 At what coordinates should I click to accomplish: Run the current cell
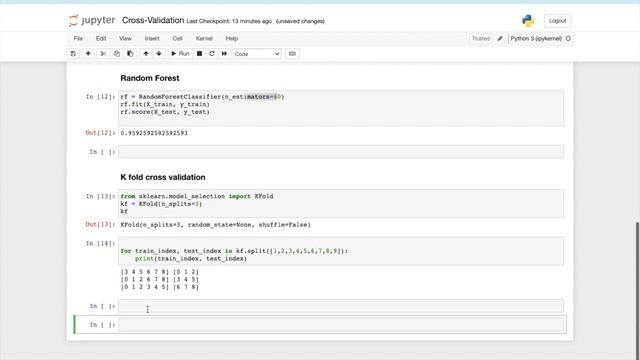(x=180, y=54)
